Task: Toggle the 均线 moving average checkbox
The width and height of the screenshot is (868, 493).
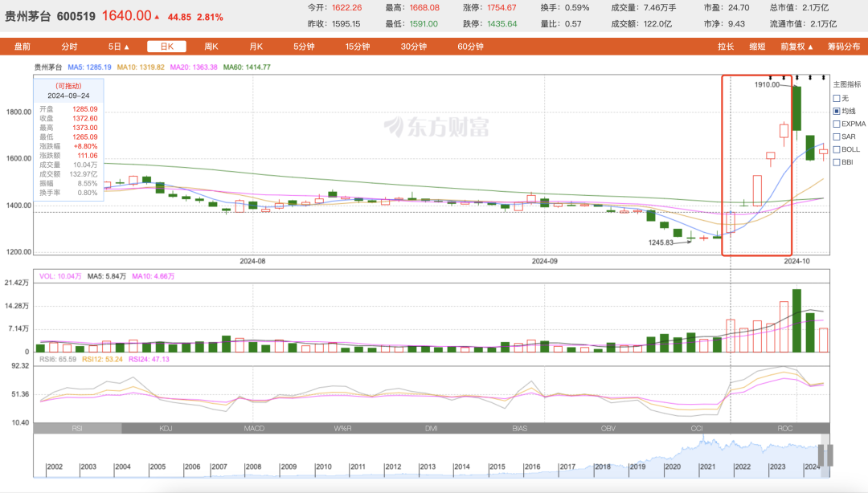Action: [x=837, y=112]
